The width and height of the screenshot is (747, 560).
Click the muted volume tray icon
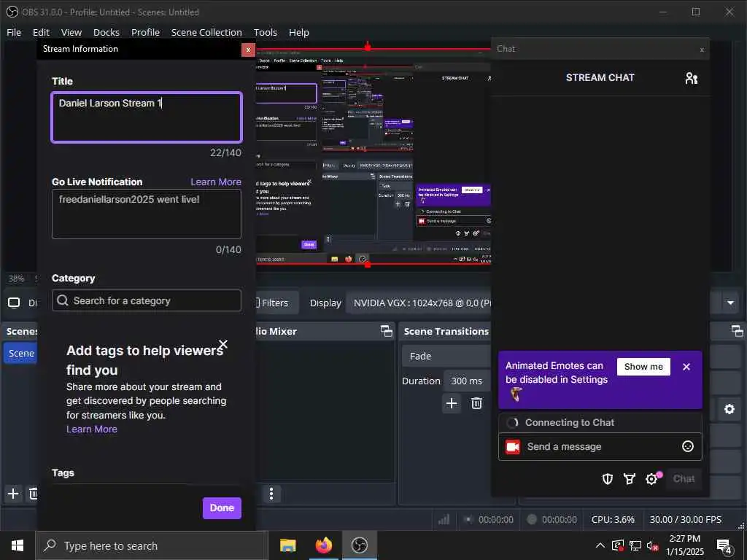(652, 545)
